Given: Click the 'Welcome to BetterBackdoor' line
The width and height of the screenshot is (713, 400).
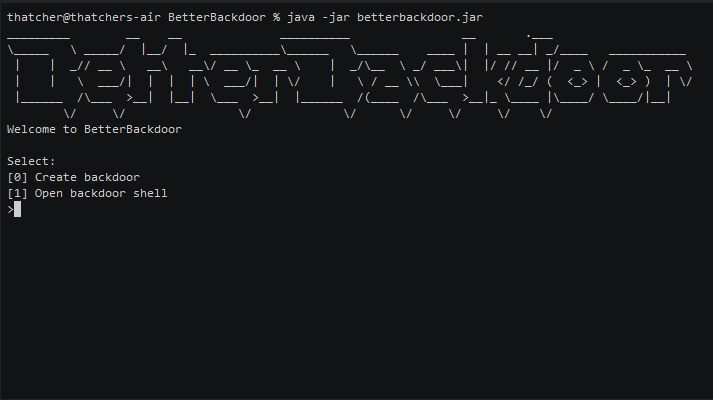Looking at the screenshot, I should [x=94, y=130].
